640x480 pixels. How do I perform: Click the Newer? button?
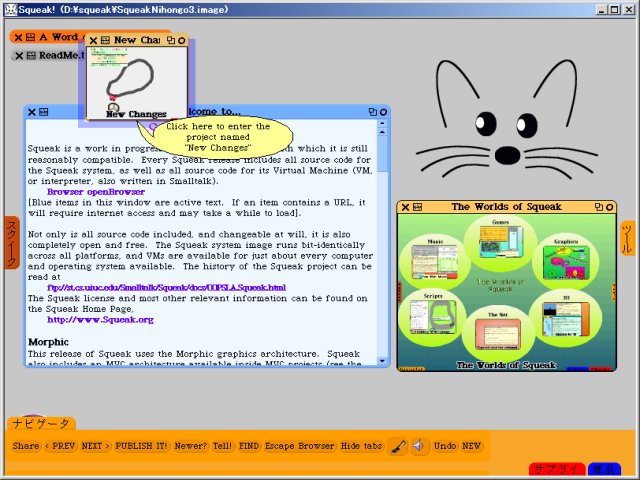click(x=191, y=446)
